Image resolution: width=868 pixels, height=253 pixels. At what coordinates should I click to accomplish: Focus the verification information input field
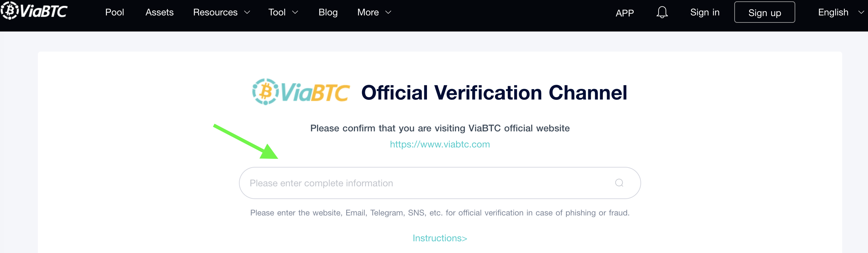pos(440,183)
